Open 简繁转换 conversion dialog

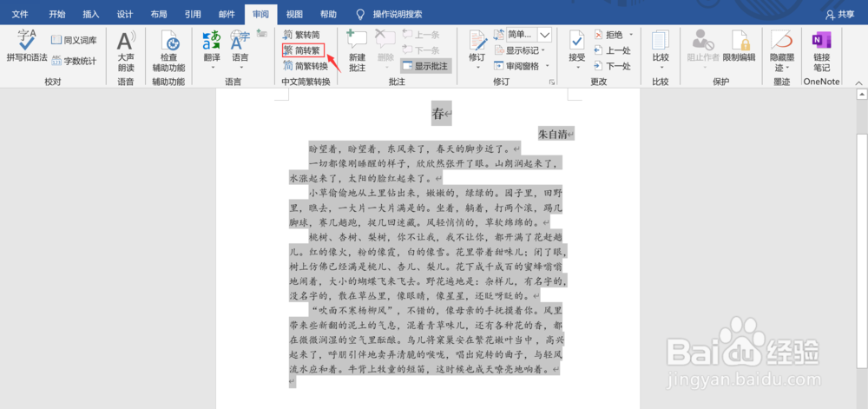pyautogui.click(x=306, y=66)
